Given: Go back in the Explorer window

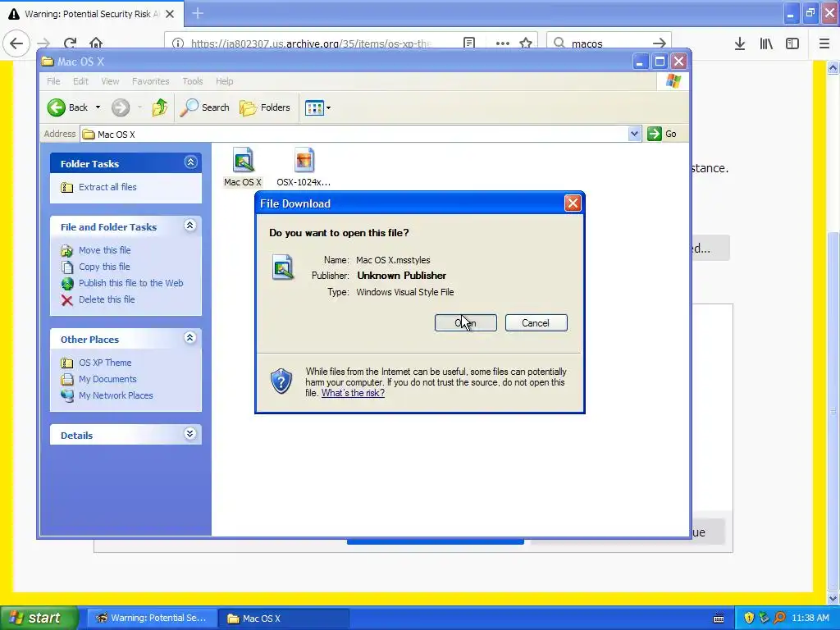Looking at the screenshot, I should 67,107.
